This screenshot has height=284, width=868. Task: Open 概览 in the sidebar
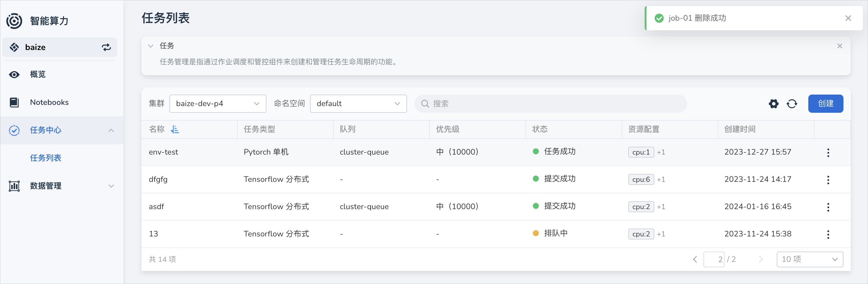point(62,75)
